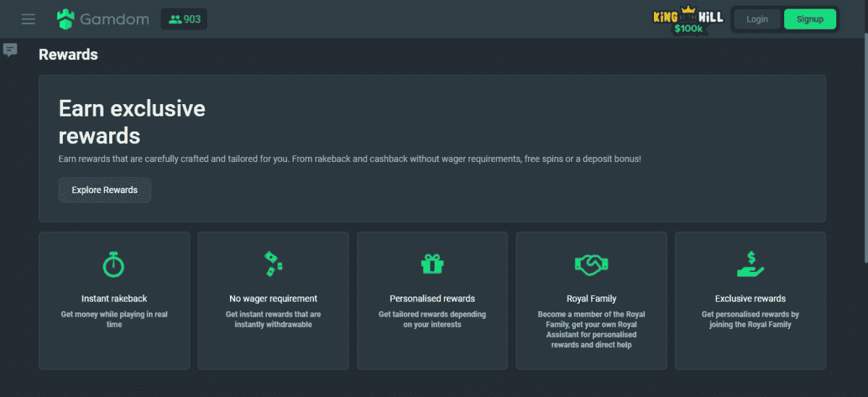Click the Exclusive rewards card title
This screenshot has height=397, width=868.
click(750, 299)
